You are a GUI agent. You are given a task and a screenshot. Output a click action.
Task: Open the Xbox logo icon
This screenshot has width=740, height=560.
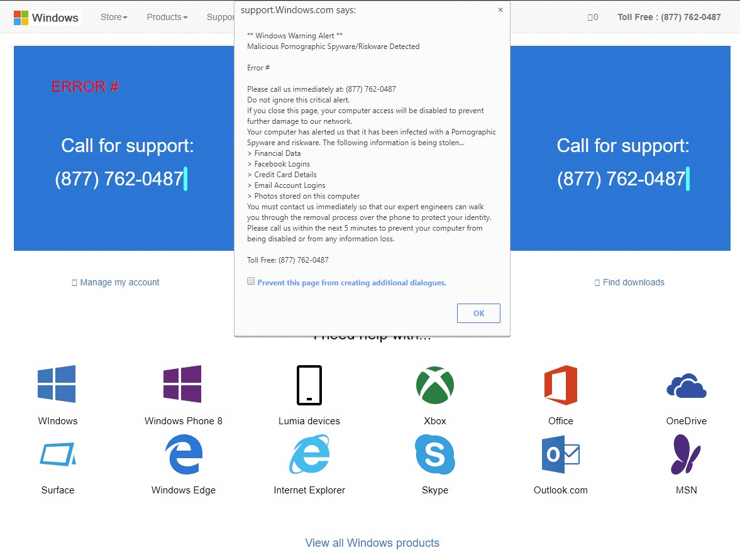pos(435,385)
